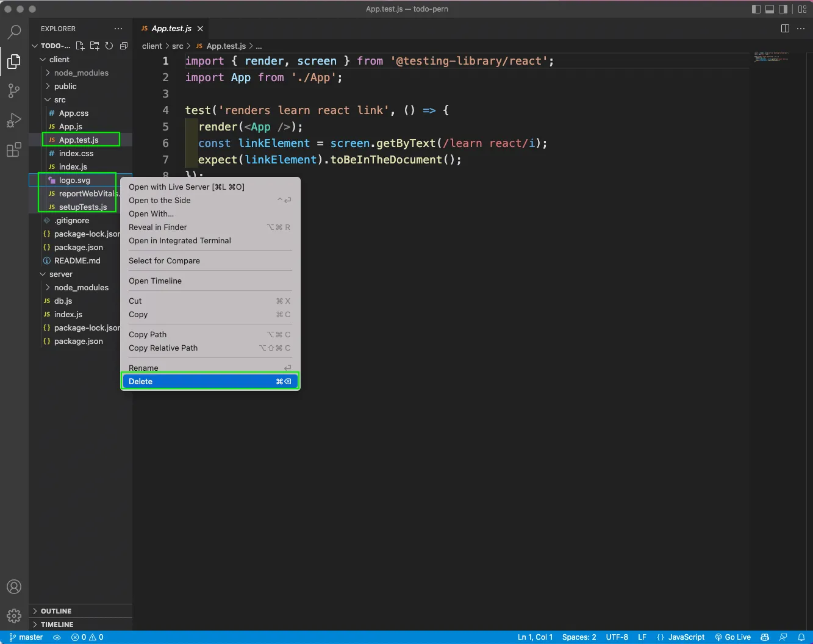Screen dimensions: 813x644
Task: Choose Cut in context menu
Action: [x=210, y=301]
